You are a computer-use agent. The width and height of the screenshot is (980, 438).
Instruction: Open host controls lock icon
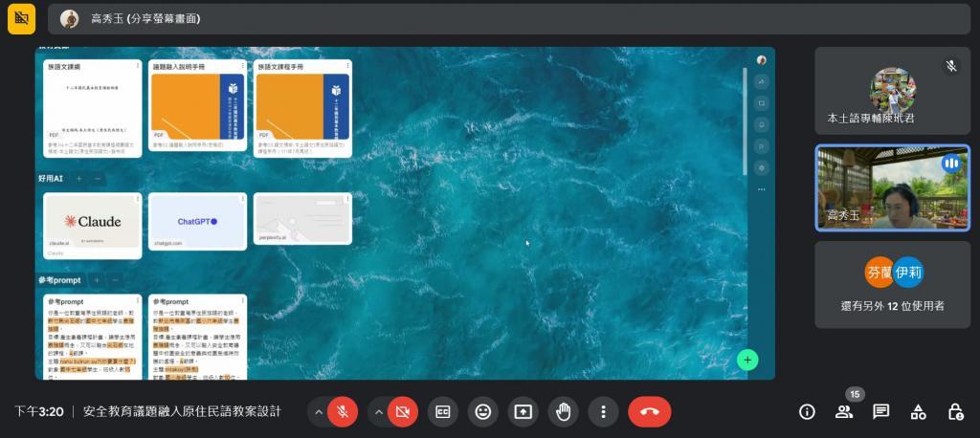[x=955, y=412]
